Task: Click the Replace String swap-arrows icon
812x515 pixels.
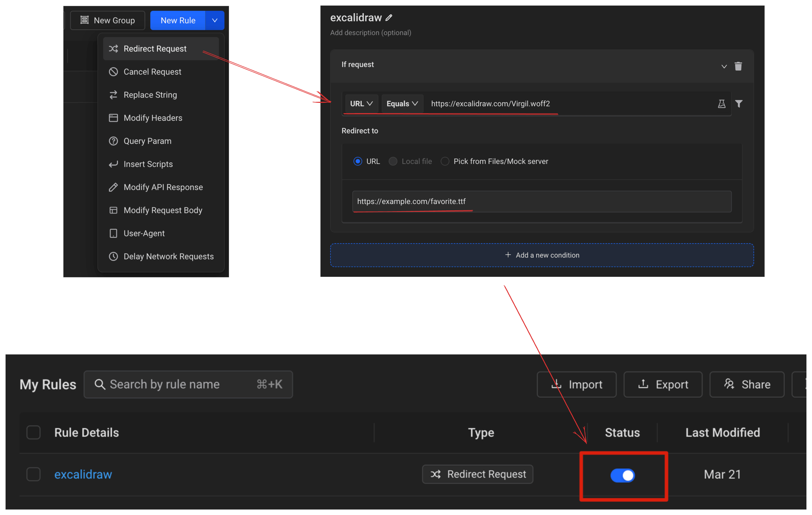Action: [113, 95]
